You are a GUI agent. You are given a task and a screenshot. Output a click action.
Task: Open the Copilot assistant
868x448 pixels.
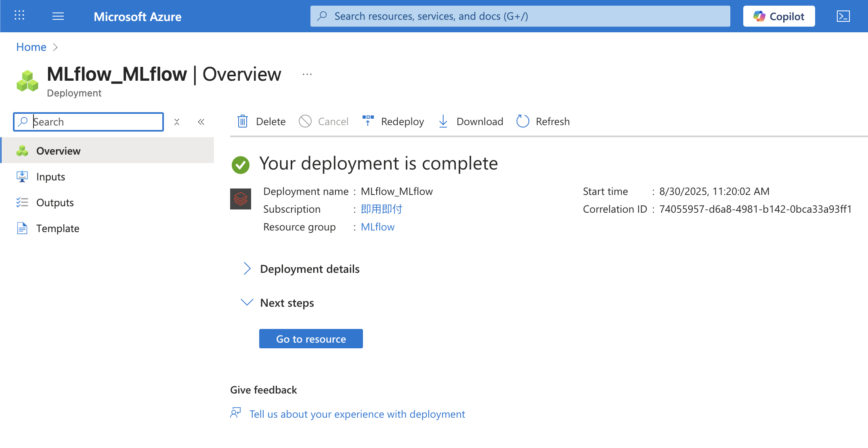[779, 16]
